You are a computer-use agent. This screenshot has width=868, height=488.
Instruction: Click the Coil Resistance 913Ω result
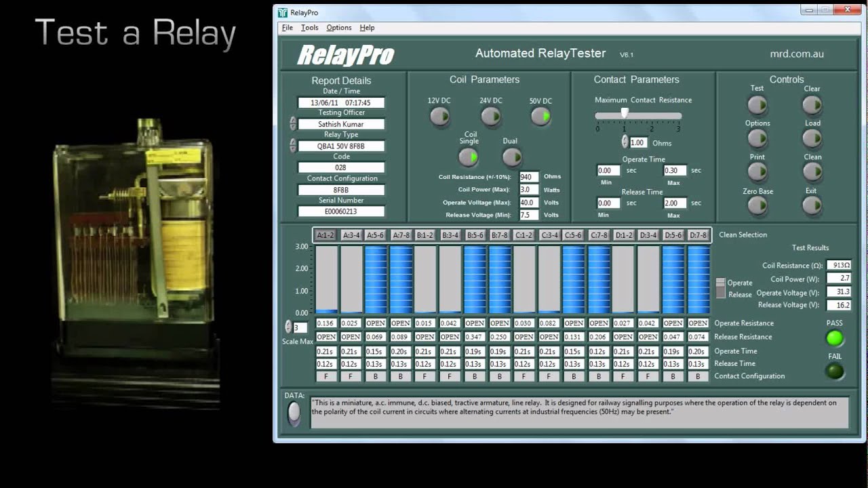coord(839,266)
